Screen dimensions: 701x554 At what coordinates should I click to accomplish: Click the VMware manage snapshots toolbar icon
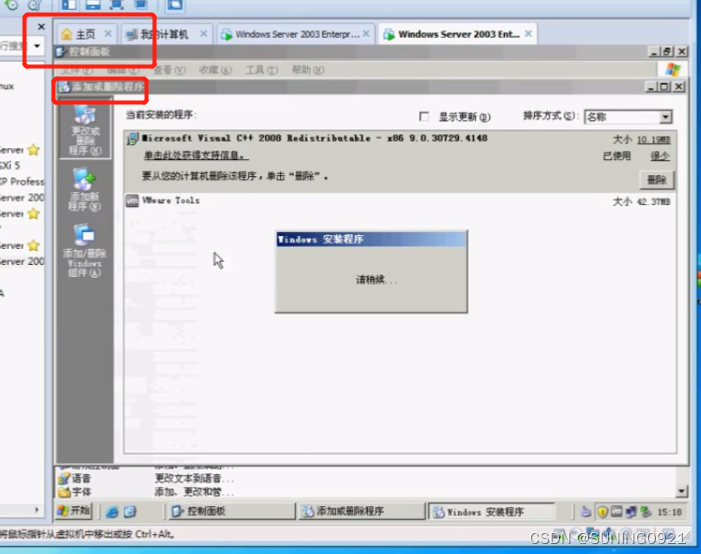pos(34,5)
